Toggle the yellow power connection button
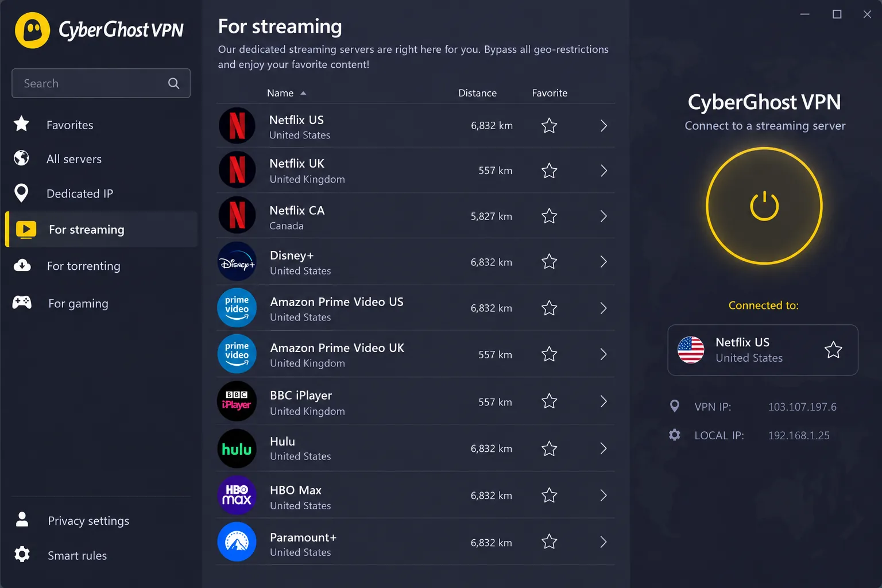 point(764,206)
